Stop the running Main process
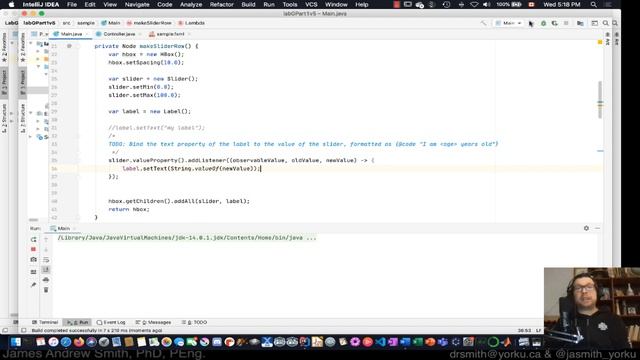Viewport: 640px width, 360px height. [33, 249]
